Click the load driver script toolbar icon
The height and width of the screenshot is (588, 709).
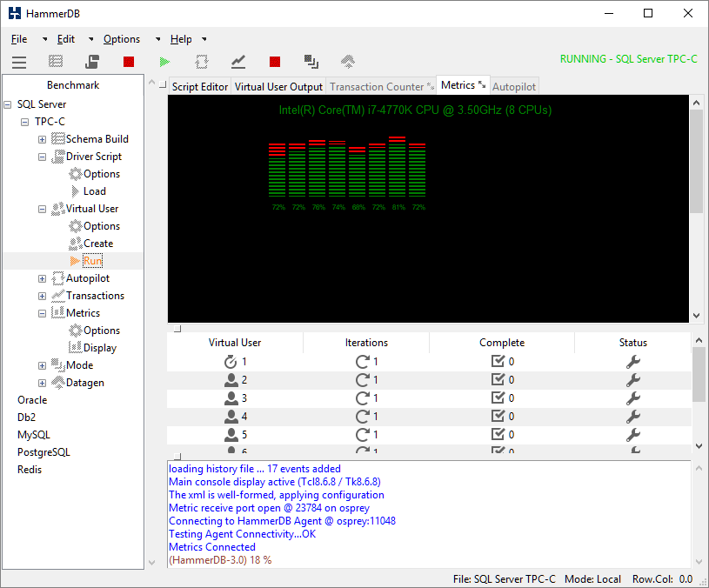click(x=92, y=62)
